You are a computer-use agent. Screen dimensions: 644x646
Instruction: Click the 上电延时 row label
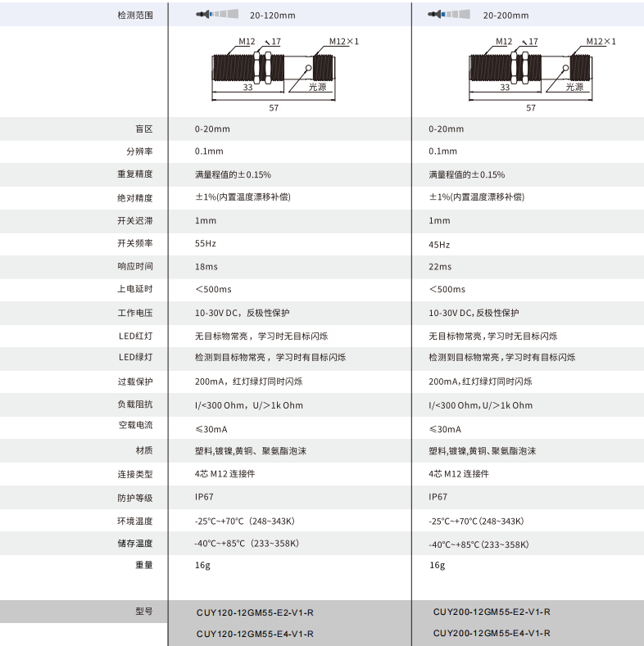(x=135, y=289)
